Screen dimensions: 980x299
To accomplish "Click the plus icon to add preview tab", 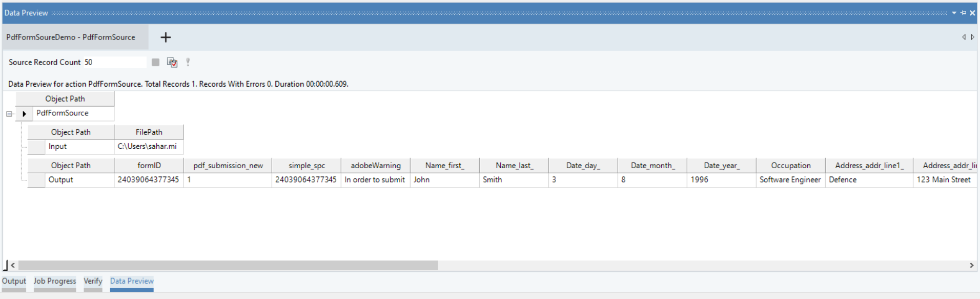I will point(166,37).
